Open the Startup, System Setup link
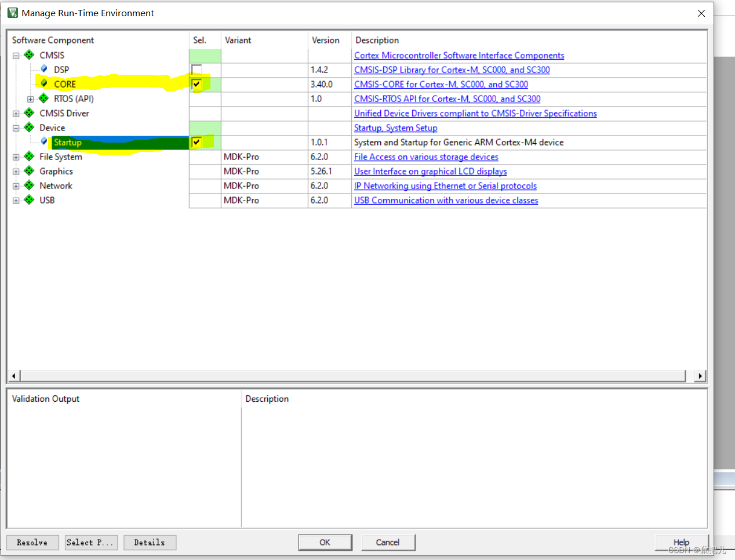This screenshot has height=560, width=735. 396,128
